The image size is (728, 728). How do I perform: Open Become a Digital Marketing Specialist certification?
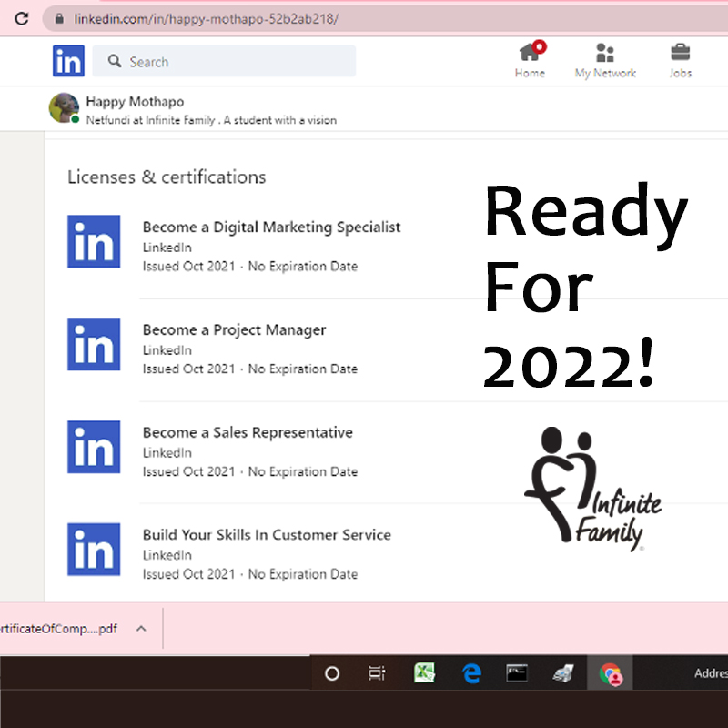(x=271, y=227)
